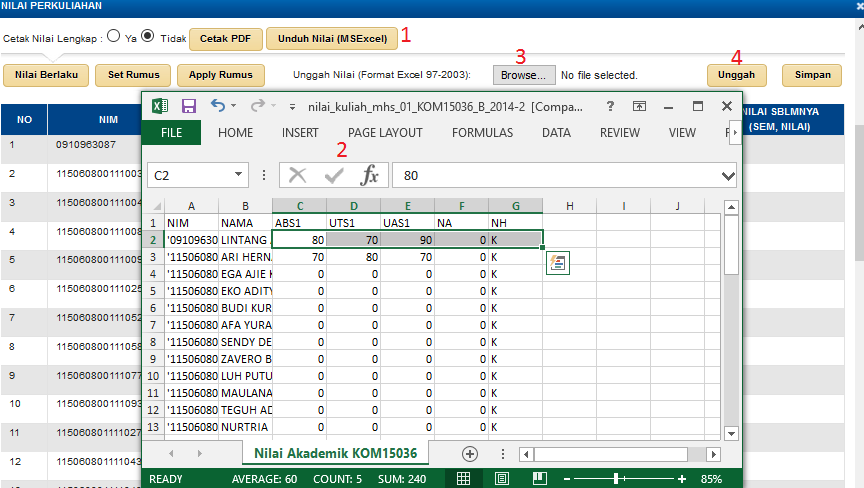
Task: Cancel formula entry with the X
Action: 298,176
